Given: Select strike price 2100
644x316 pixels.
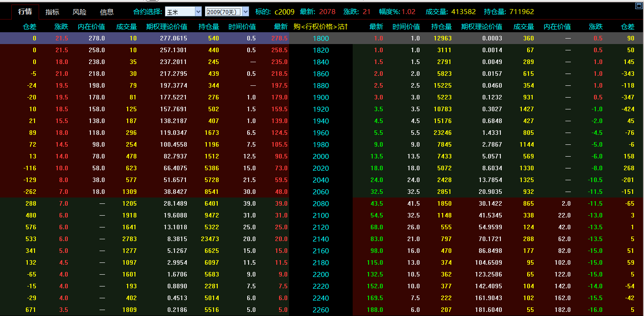Looking at the screenshot, I should click(321, 215).
